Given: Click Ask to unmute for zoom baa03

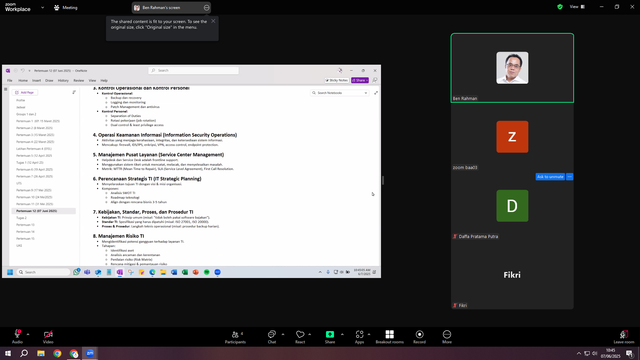Looking at the screenshot, I should point(550,177).
